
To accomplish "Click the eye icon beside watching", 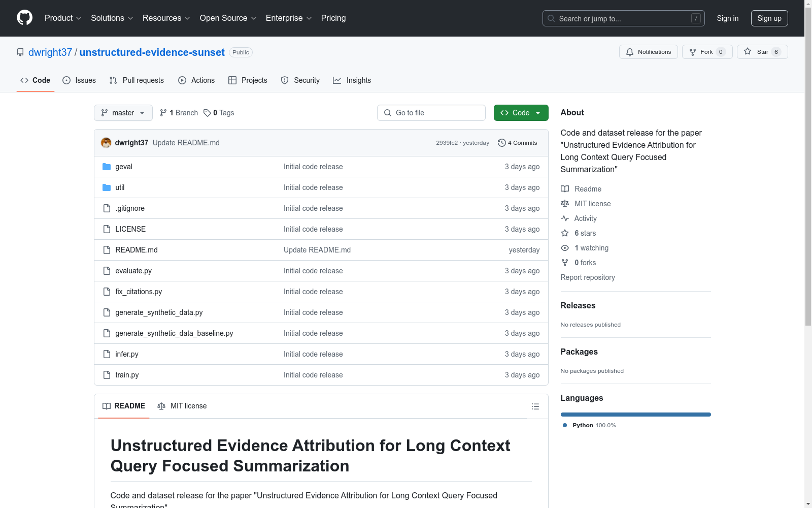I will coord(565,248).
